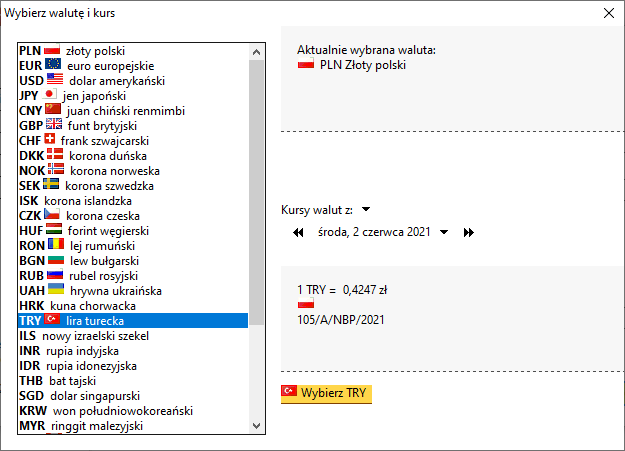625x451 pixels.
Task: Select won południowokoreański KRW
Action: click(x=133, y=411)
